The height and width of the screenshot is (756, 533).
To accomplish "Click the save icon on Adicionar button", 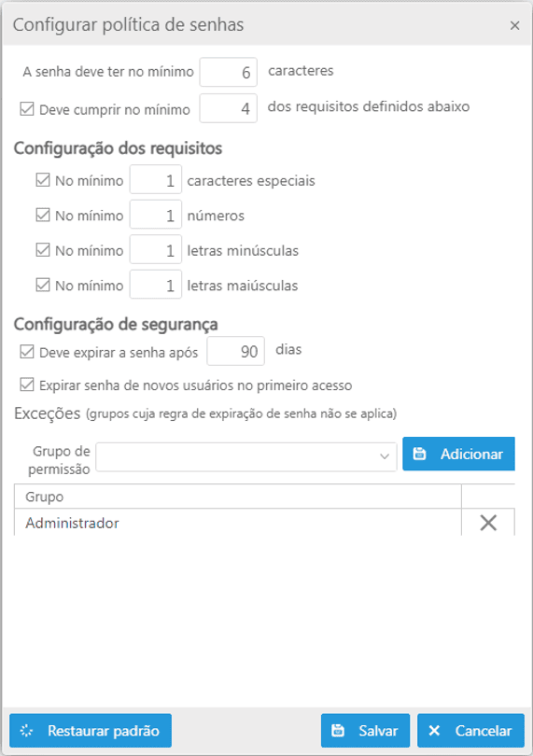I will coord(420,454).
